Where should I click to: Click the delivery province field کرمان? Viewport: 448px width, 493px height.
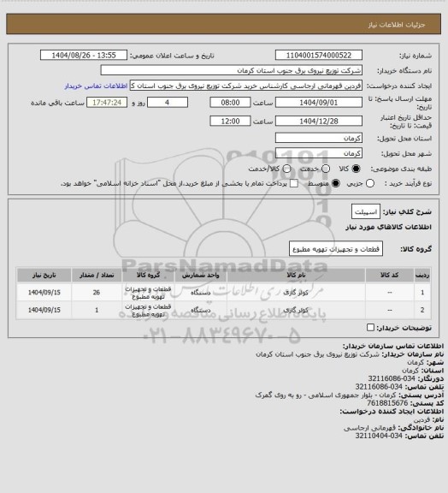[319, 138]
